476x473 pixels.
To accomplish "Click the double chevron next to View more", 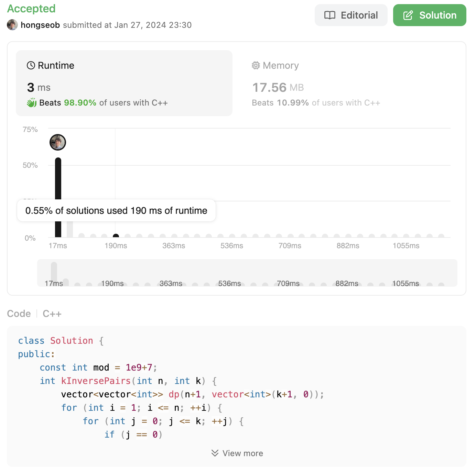I will pos(215,453).
